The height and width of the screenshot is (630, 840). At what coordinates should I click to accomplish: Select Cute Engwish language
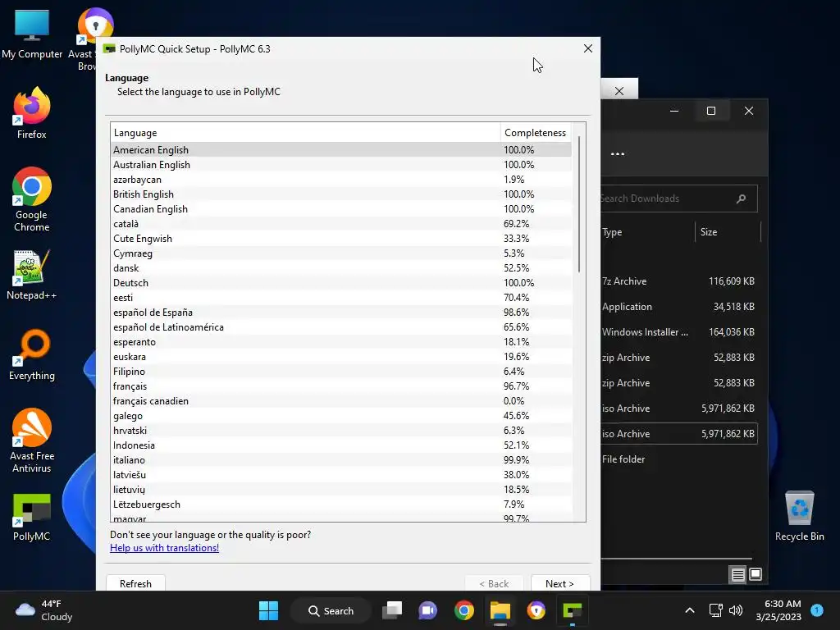coord(340,239)
